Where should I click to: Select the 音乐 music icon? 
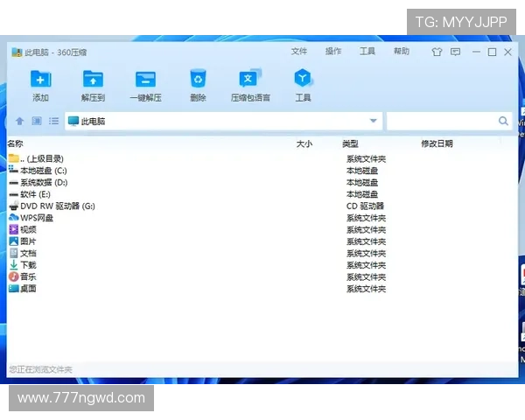(14, 276)
